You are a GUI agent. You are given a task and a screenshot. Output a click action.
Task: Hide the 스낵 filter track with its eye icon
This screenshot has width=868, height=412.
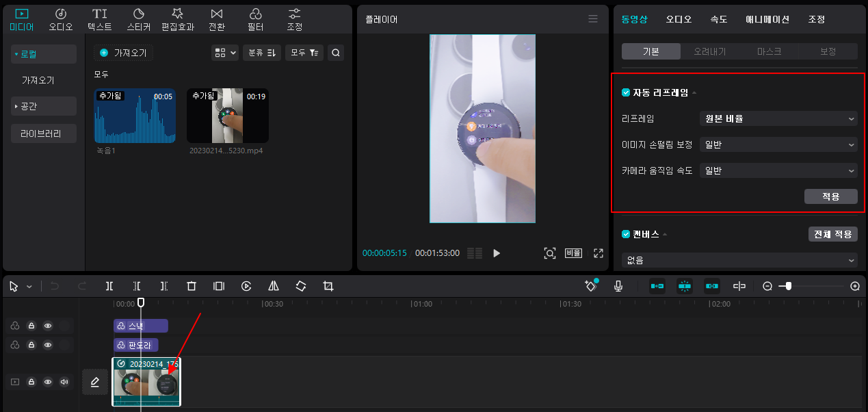coord(48,326)
